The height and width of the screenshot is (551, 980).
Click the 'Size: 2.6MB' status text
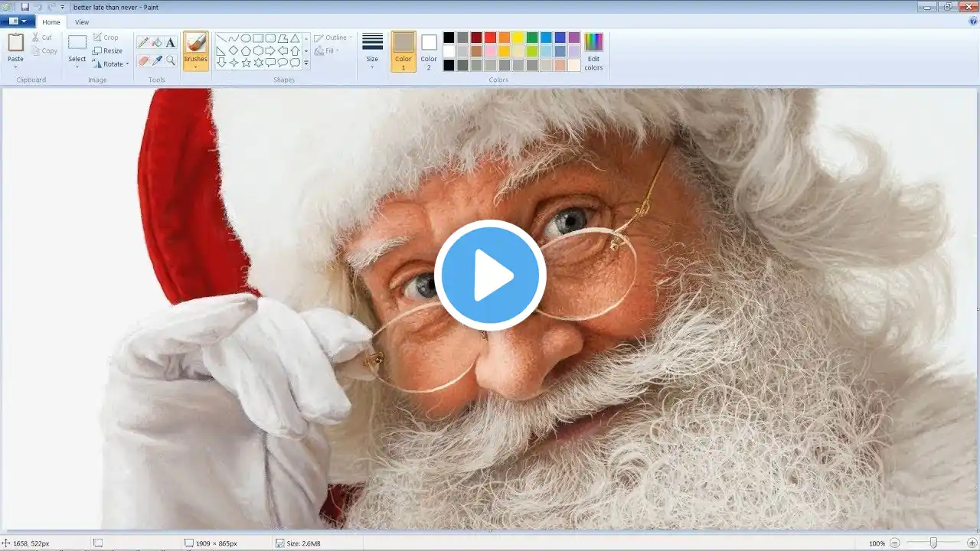tap(303, 543)
